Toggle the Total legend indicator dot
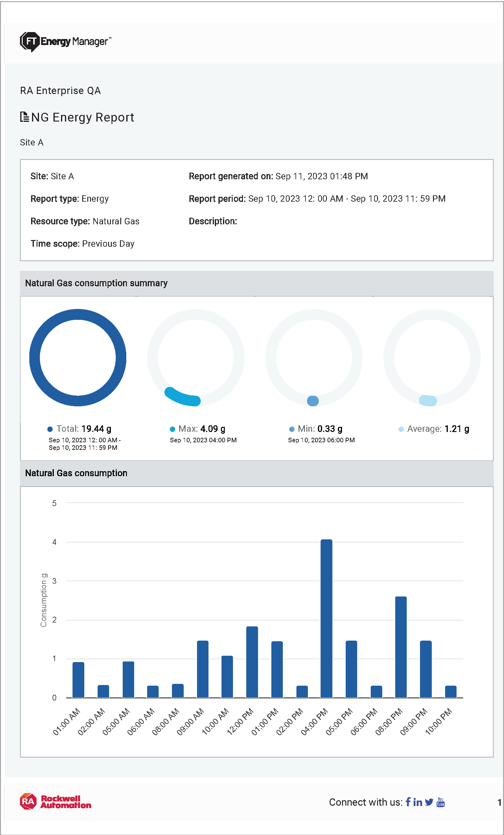This screenshot has width=504, height=835. (x=50, y=429)
